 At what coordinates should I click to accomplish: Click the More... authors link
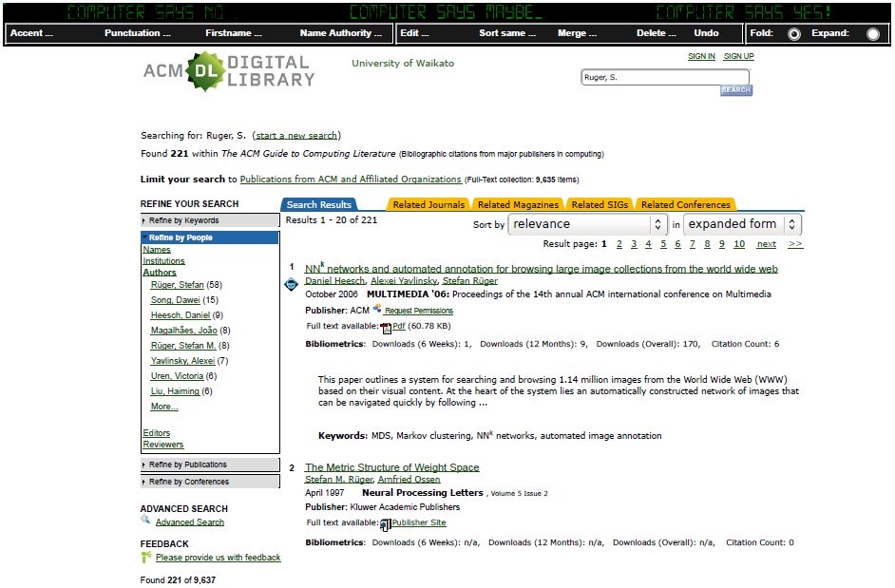tap(164, 407)
